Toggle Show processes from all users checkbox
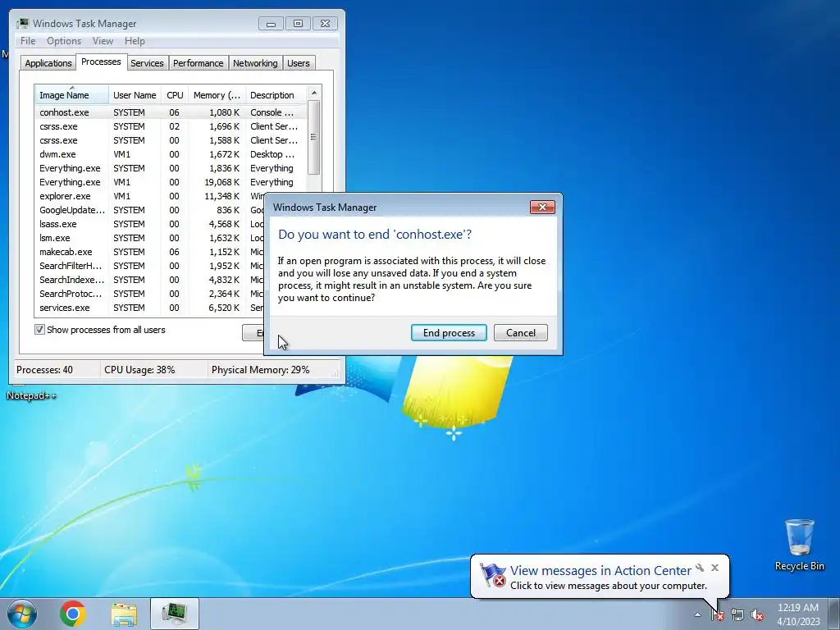 pyautogui.click(x=39, y=330)
